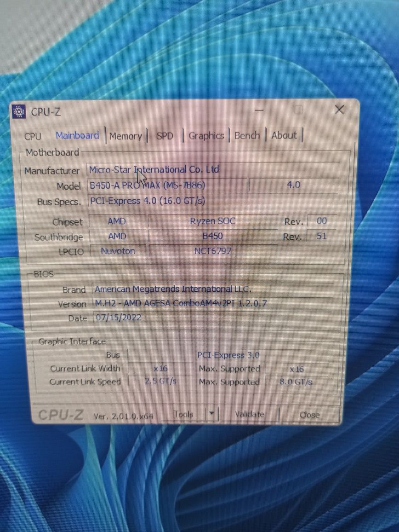Switch to the CPU tab
This screenshot has height=532, width=399.
tap(33, 136)
